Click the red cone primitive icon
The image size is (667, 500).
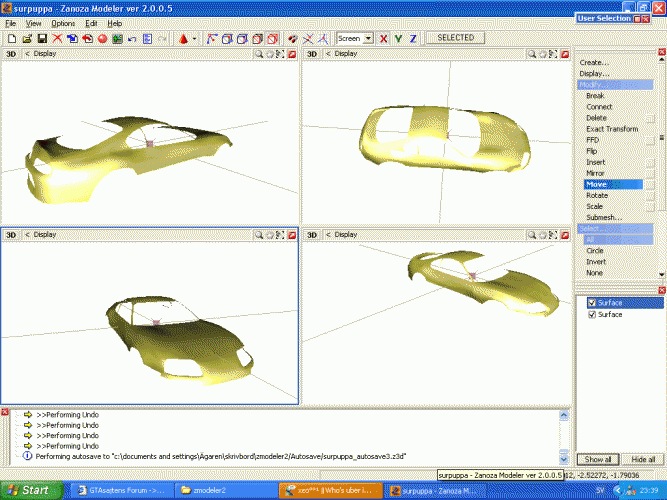(185, 38)
